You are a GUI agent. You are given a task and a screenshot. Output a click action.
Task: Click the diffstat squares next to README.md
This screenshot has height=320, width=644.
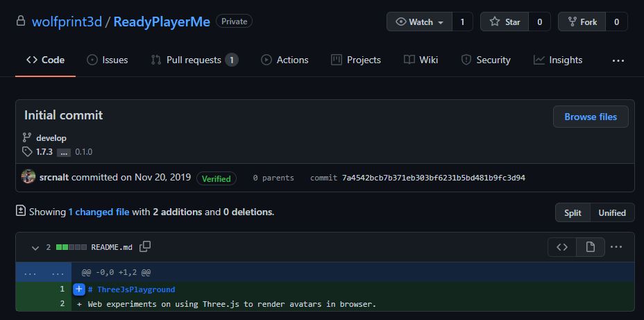71,247
